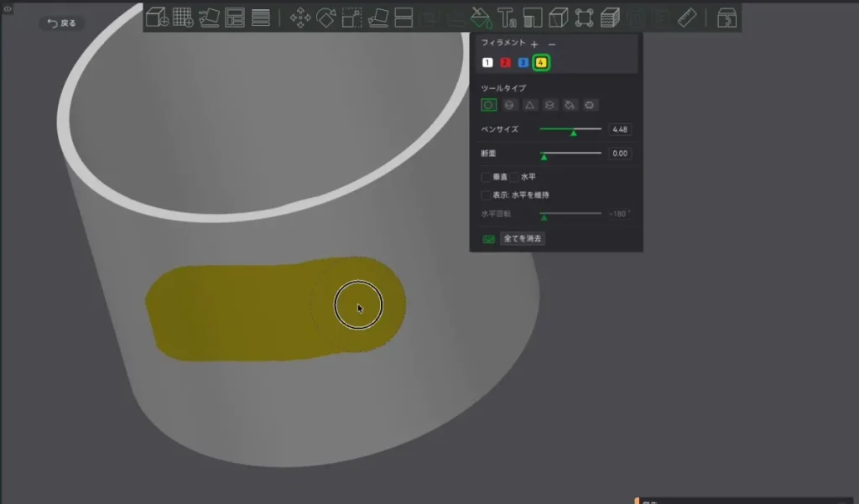Select blue filament swatch 3
The height and width of the screenshot is (504, 859).
pyautogui.click(x=523, y=62)
